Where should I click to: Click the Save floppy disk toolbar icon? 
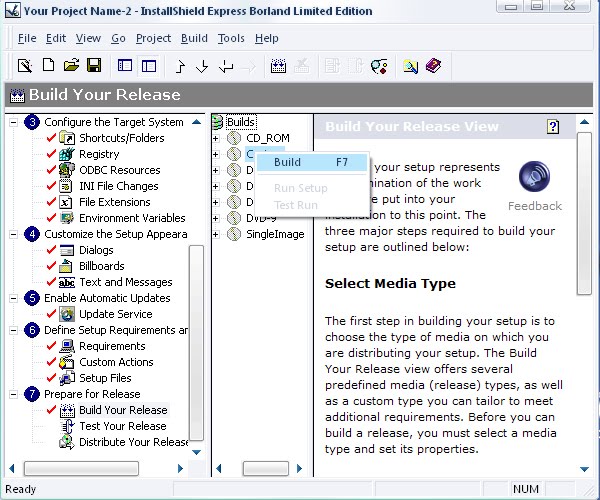tap(94, 65)
